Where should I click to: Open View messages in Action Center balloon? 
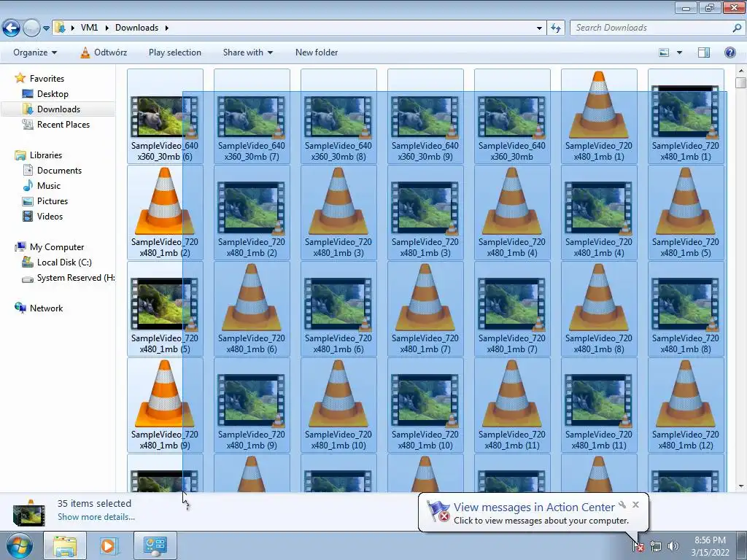click(x=534, y=507)
